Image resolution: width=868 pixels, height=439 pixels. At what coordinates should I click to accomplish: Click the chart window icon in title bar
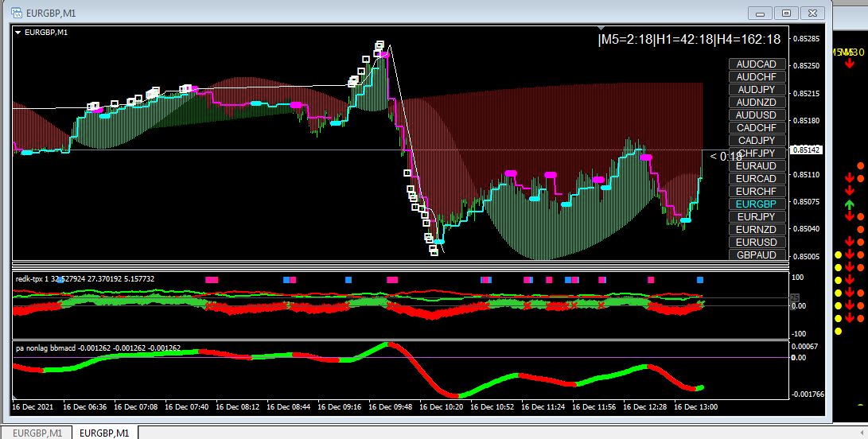(17, 12)
